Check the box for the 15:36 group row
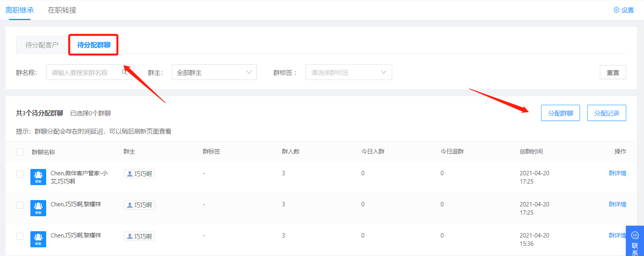Screen dimensions: 644x256 (x=20, y=236)
